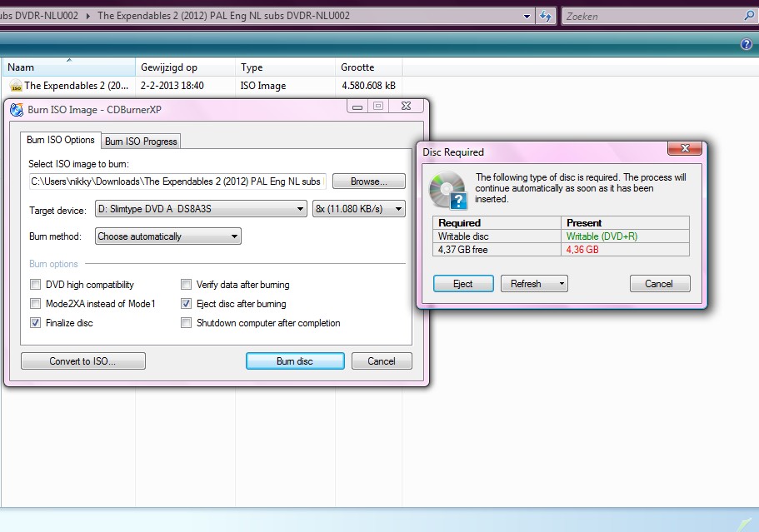The height and width of the screenshot is (532, 759).
Task: Sort by the Type column header
Action: tap(285, 67)
